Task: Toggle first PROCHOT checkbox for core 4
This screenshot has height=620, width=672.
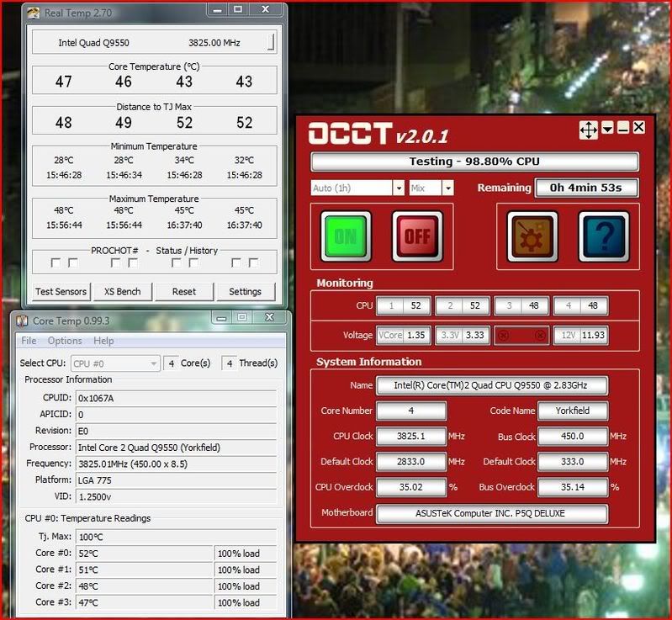Action: point(235,262)
